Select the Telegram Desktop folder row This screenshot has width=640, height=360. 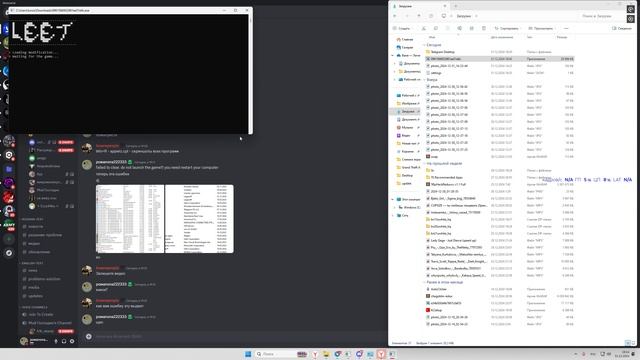point(500,52)
